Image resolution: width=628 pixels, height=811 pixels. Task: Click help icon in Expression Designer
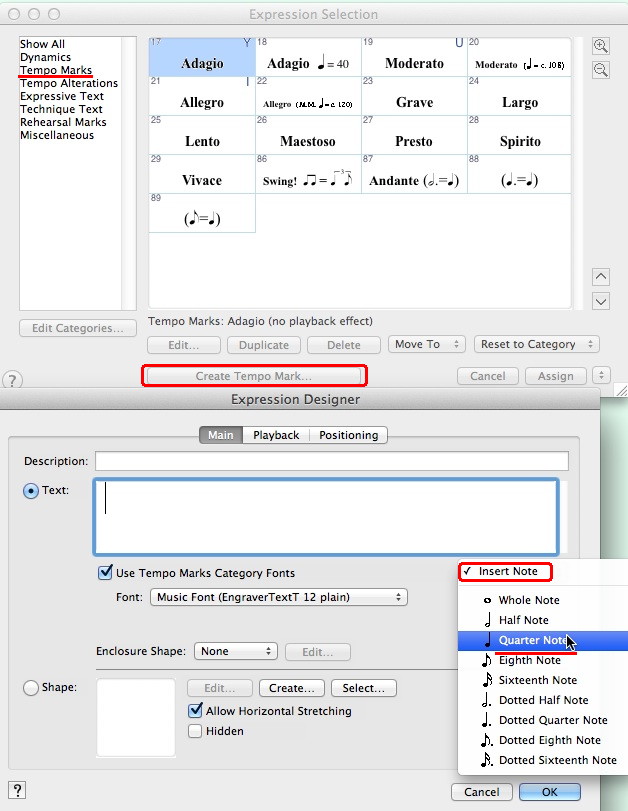tap(17, 790)
